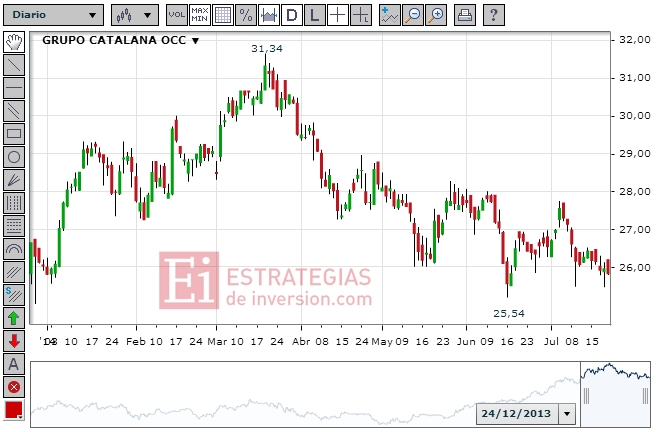This screenshot has width=656, height=432.
Task: Toggle the D scale button
Action: pos(292,15)
